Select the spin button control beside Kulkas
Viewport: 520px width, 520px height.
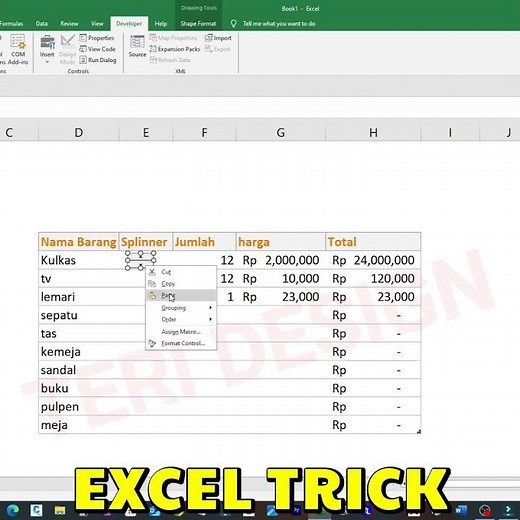[x=140, y=260]
